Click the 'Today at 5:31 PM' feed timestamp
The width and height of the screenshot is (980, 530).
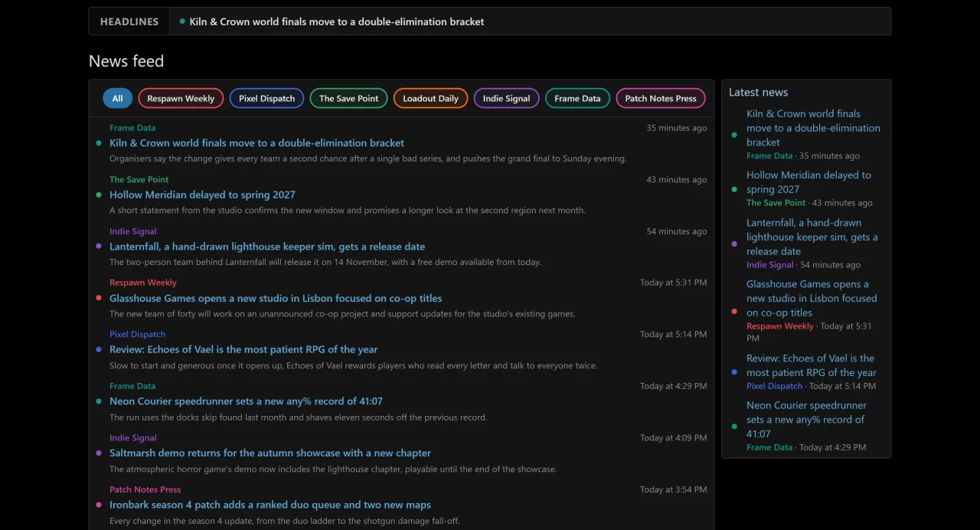673,283
